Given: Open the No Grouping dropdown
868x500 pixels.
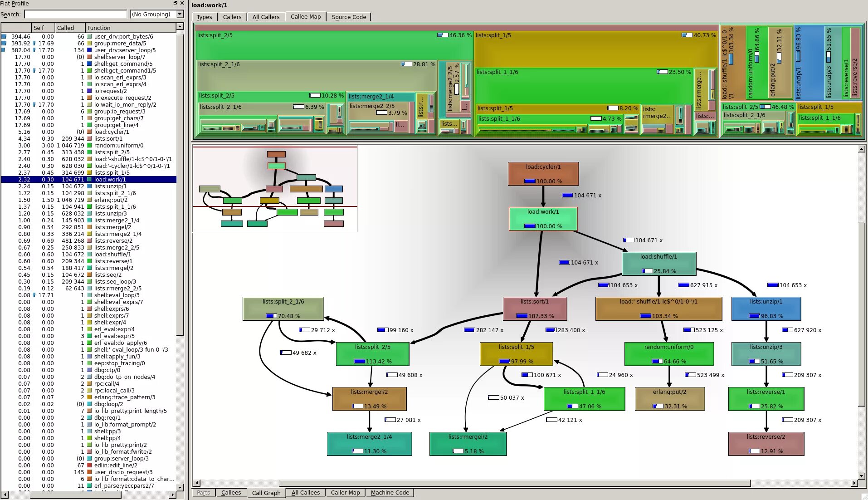Looking at the screenshot, I should pos(157,15).
